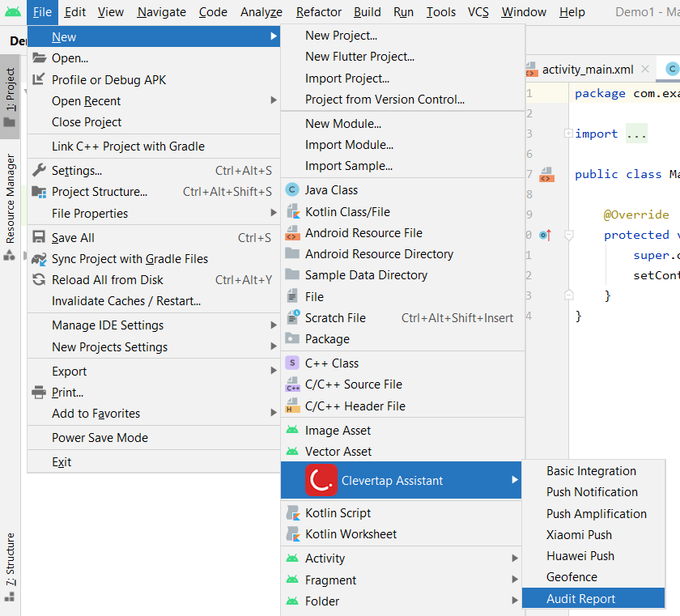This screenshot has height=616, width=680.
Task: Expand the Add to Favorites submenu
Action: click(x=274, y=412)
